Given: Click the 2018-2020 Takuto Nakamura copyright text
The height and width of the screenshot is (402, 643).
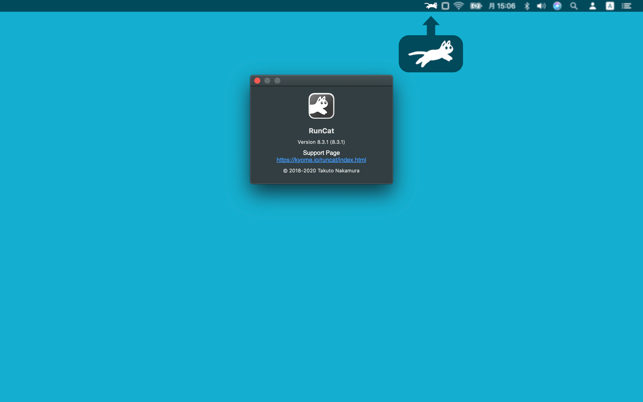Looking at the screenshot, I should (321, 171).
